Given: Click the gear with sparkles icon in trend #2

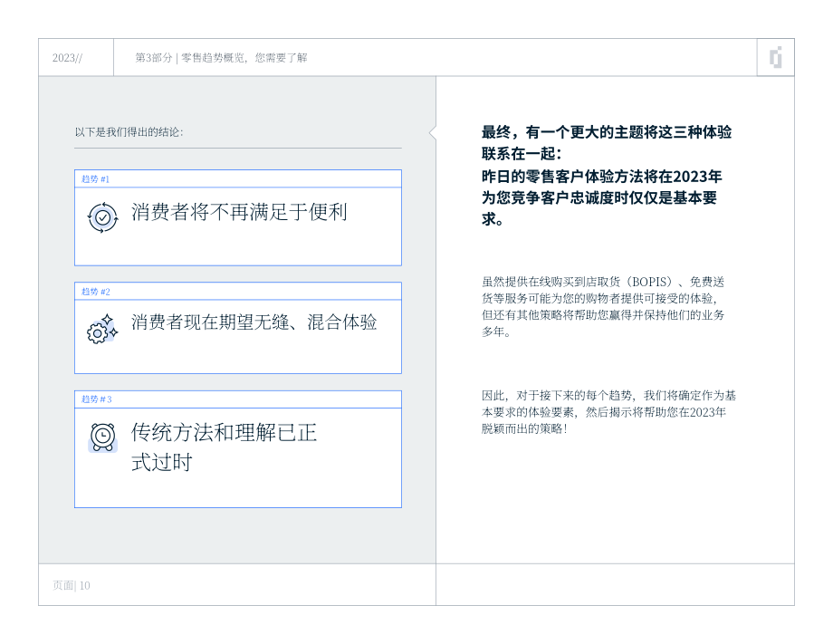Looking at the screenshot, I should (x=102, y=329).
